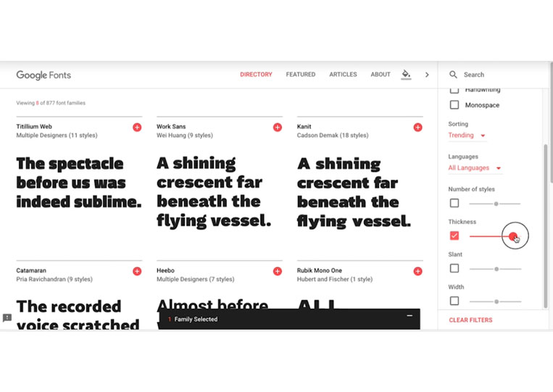
Task: Click the Rubik Mono One font name
Action: click(320, 270)
